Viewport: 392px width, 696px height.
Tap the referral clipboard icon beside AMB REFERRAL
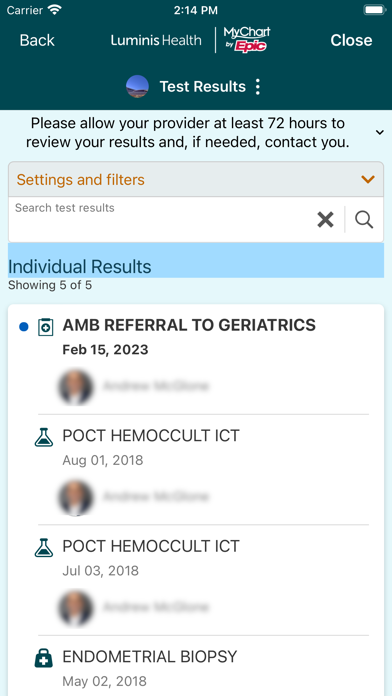coord(45,327)
